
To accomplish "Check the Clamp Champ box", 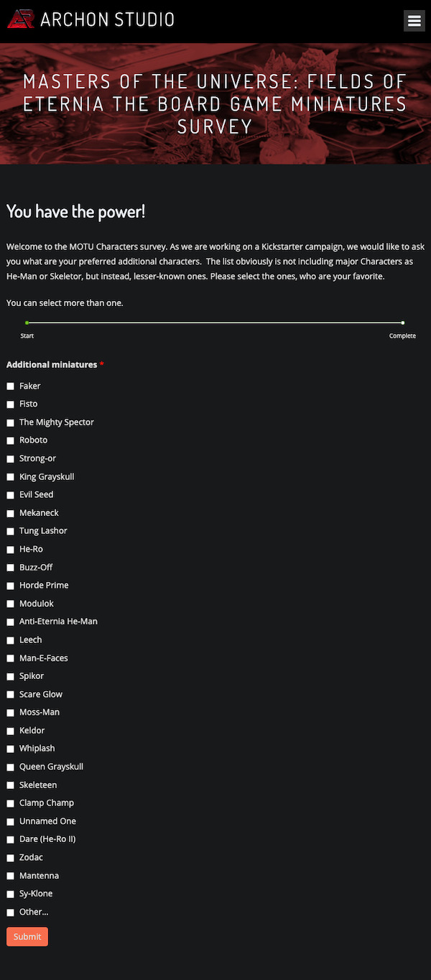I will point(11,803).
